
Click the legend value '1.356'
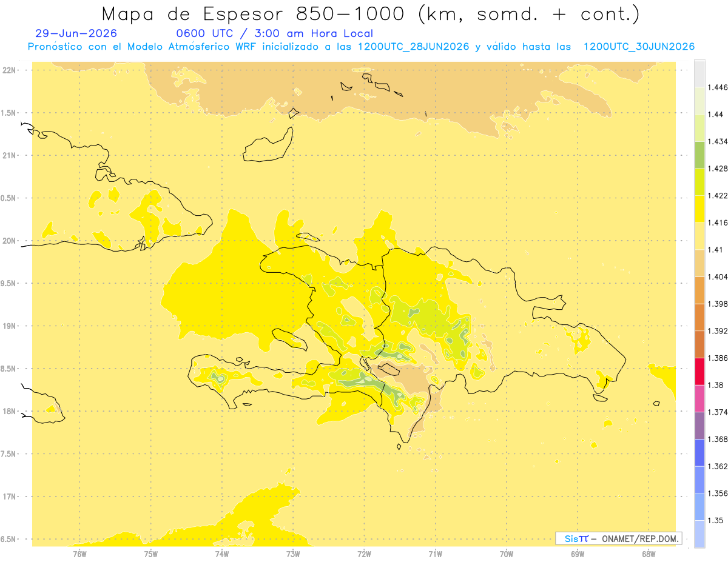coord(718,493)
